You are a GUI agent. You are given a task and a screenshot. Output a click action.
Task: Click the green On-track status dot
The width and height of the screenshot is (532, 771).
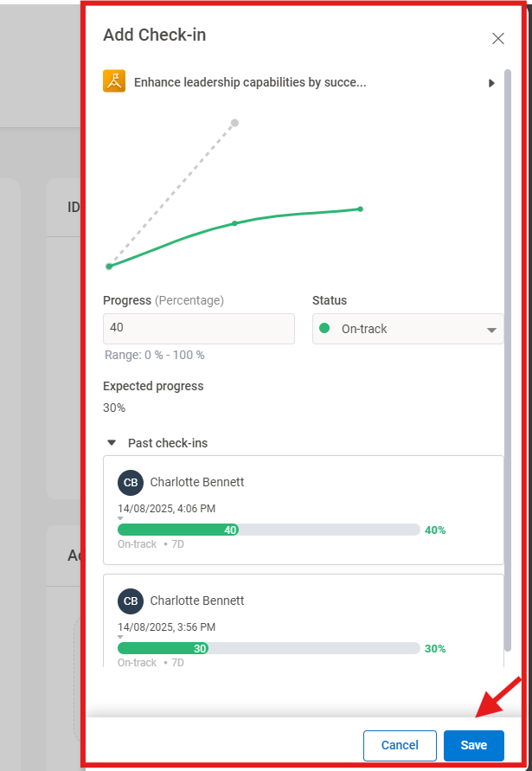pyautogui.click(x=324, y=329)
